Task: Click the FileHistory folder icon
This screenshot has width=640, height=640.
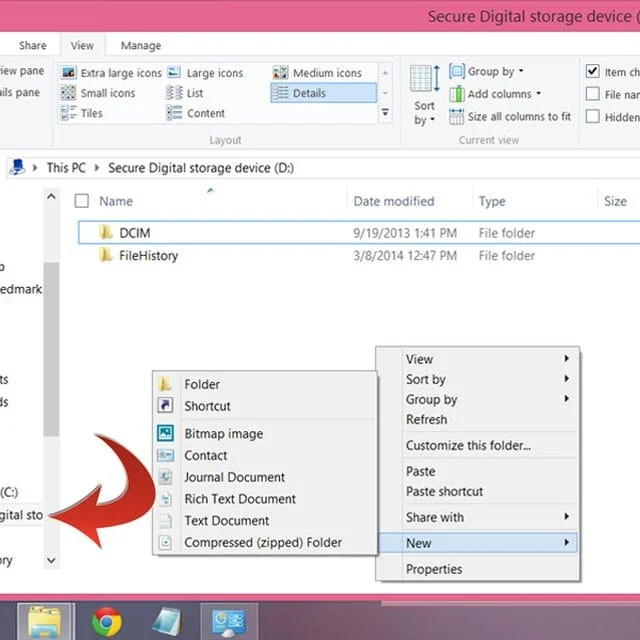Action: click(x=106, y=256)
